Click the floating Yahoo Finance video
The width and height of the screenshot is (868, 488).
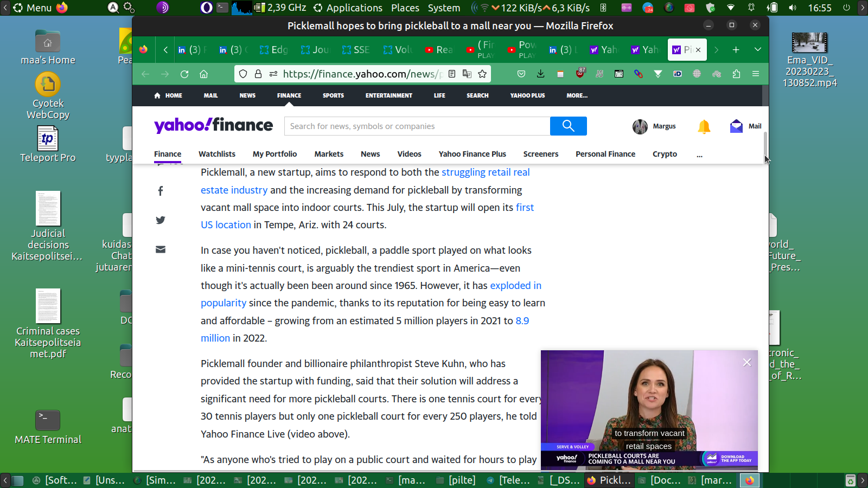pos(649,409)
